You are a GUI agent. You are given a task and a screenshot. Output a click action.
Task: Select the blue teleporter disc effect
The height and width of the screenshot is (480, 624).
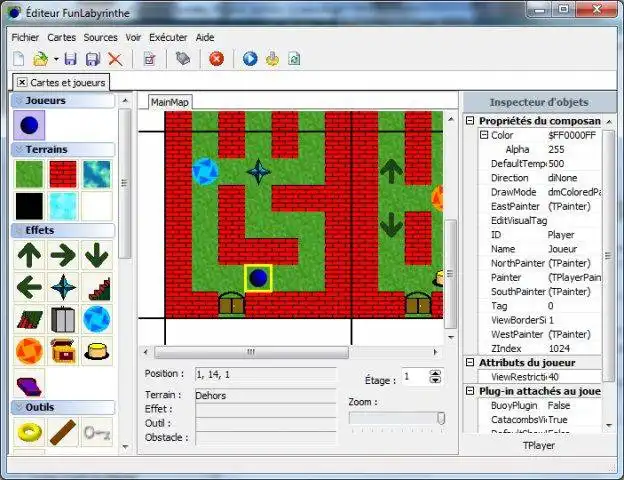97,319
